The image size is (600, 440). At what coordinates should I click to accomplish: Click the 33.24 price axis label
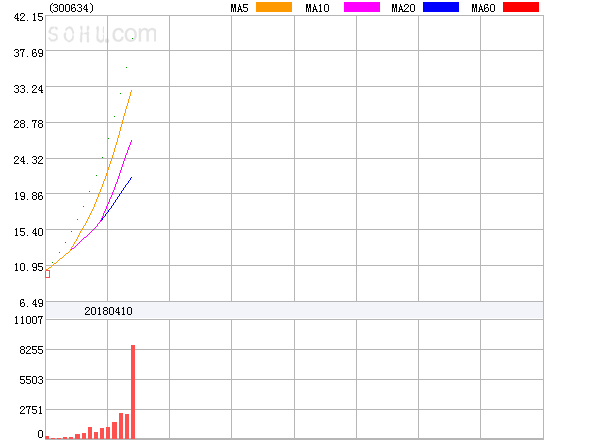[29, 89]
